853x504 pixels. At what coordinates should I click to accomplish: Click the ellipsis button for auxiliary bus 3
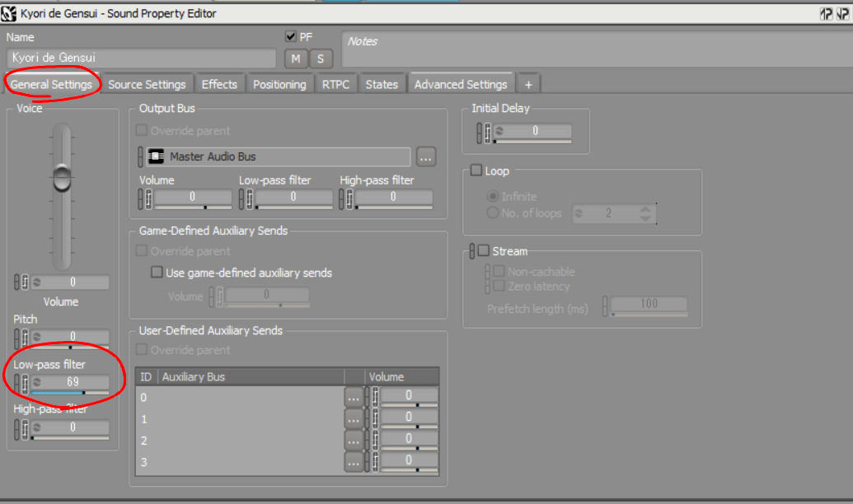[354, 463]
